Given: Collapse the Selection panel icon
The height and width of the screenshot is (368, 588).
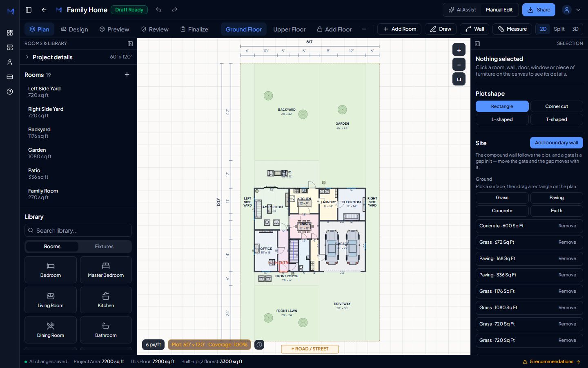Looking at the screenshot, I should pyautogui.click(x=477, y=43).
